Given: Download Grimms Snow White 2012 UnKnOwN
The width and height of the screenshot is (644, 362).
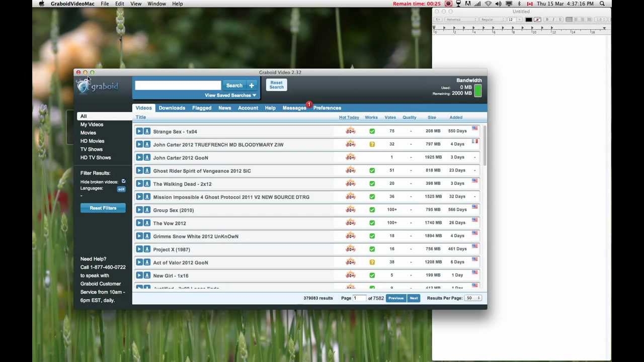Looking at the screenshot, I should coord(147,236).
